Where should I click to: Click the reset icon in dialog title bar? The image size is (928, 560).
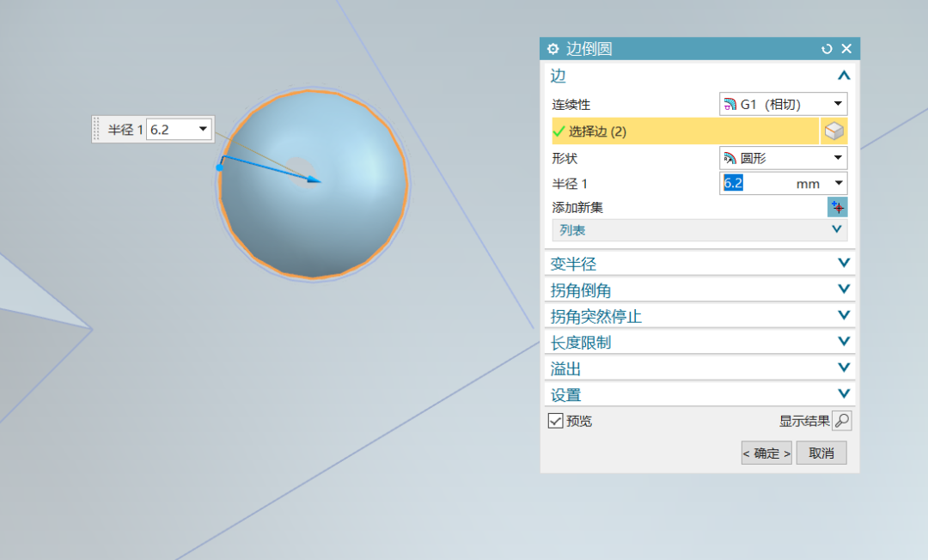[827, 49]
